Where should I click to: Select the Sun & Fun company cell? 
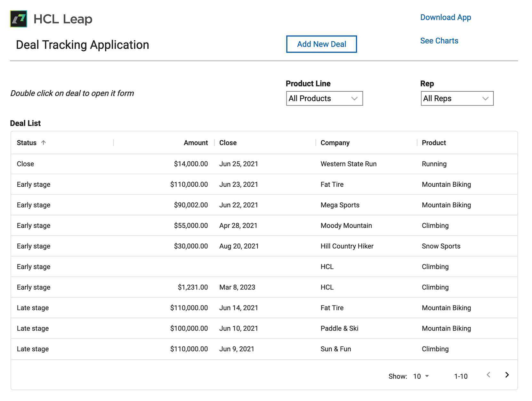click(336, 349)
